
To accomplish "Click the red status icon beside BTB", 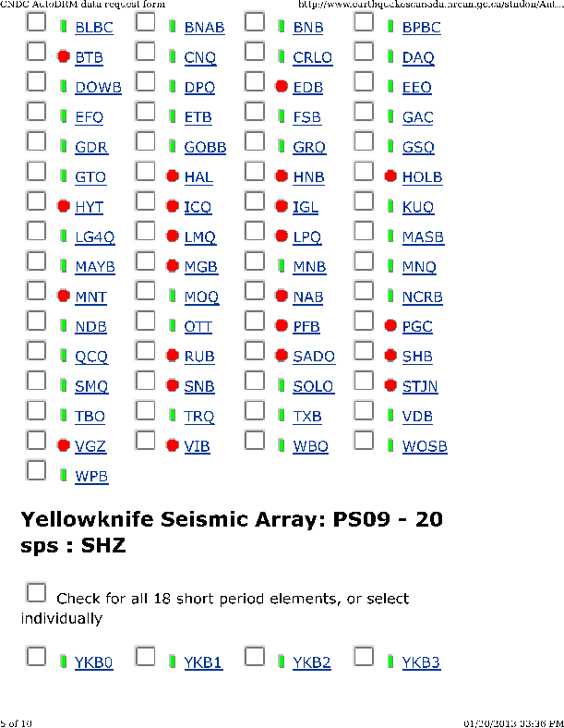I will click(x=64, y=57).
